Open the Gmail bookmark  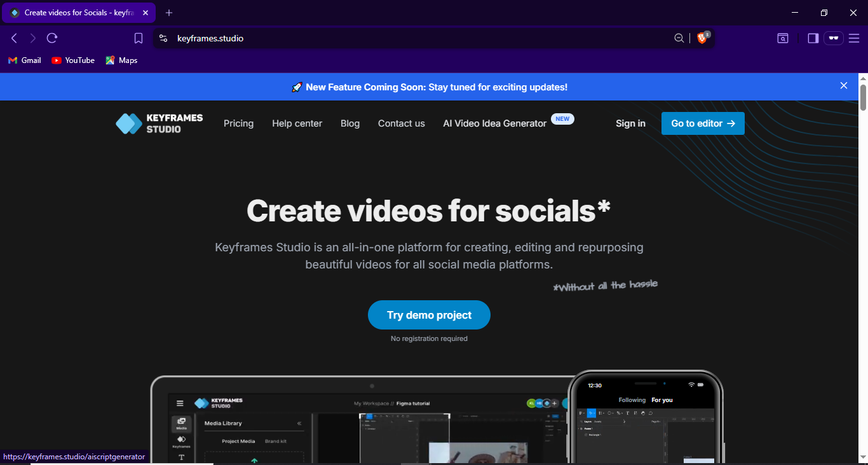coord(24,60)
